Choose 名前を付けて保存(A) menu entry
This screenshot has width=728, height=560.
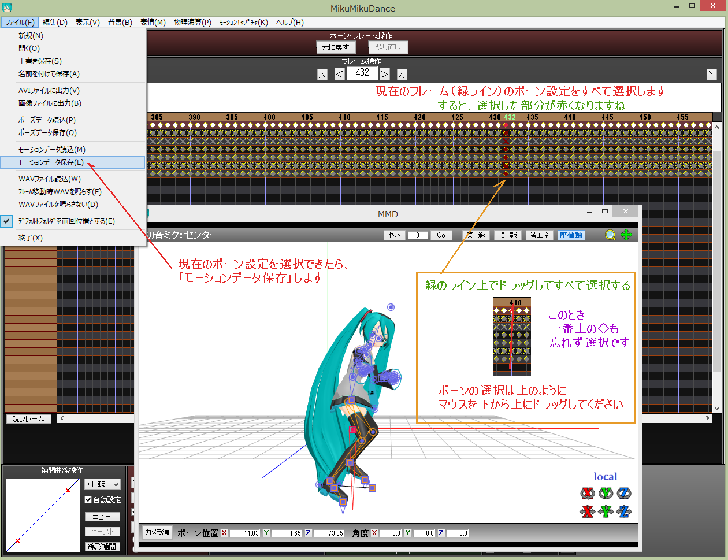pyautogui.click(x=73, y=73)
